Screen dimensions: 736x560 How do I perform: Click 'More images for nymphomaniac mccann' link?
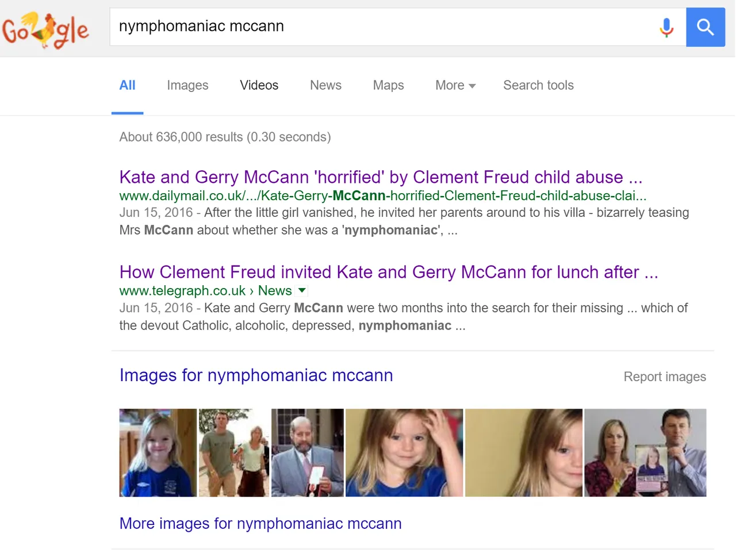pos(260,523)
